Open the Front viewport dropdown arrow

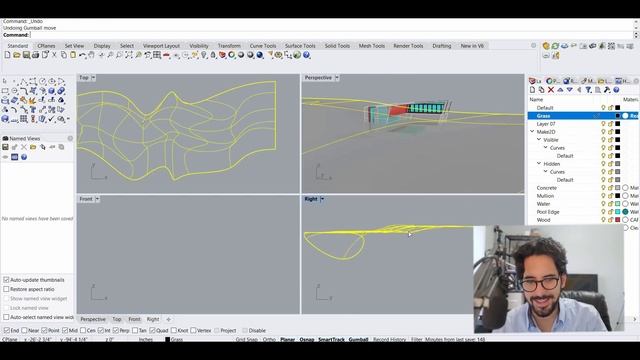(97, 199)
